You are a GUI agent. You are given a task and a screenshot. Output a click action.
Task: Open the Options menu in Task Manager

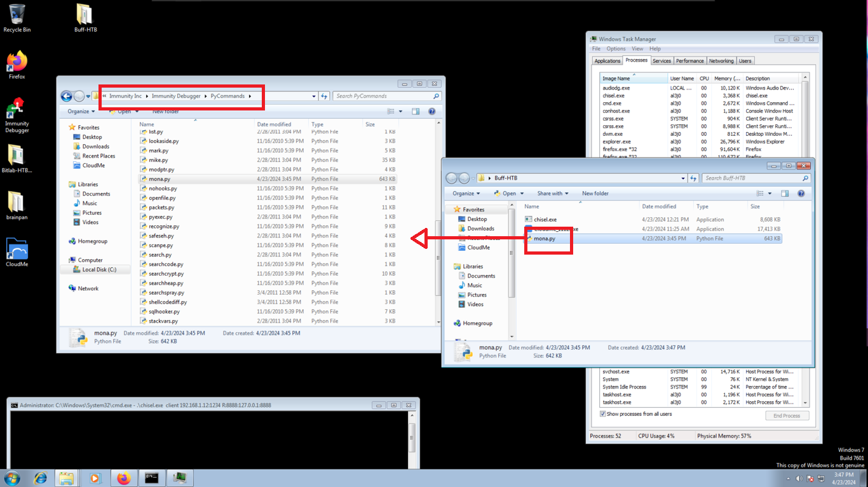[616, 49]
